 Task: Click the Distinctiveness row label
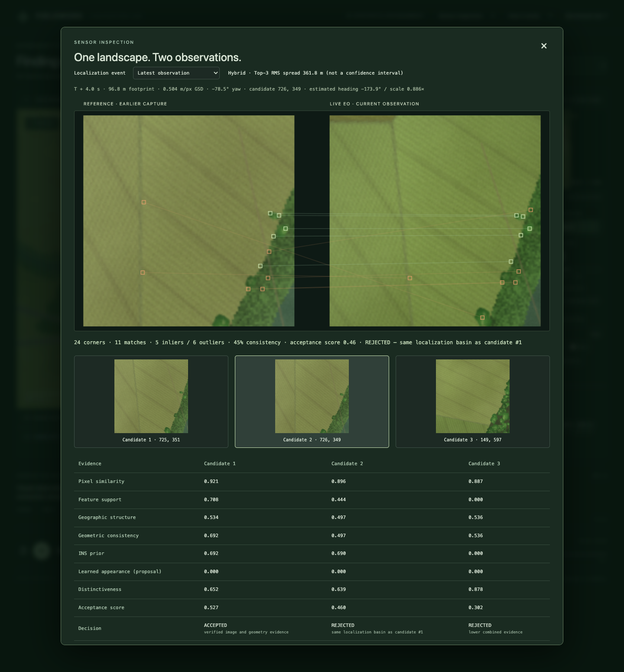(100, 589)
